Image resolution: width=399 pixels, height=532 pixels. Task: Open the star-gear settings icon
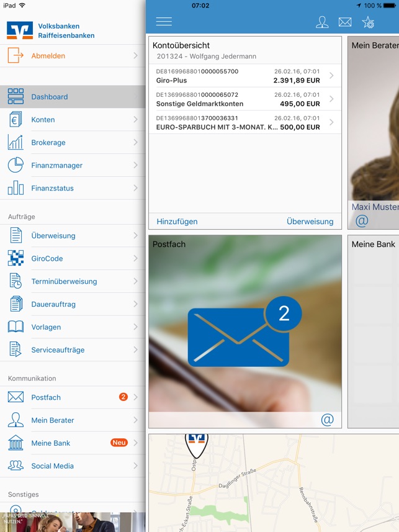tap(368, 22)
